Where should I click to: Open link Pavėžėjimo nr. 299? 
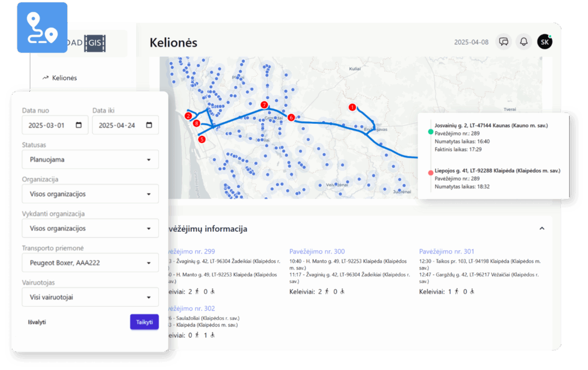click(191, 251)
